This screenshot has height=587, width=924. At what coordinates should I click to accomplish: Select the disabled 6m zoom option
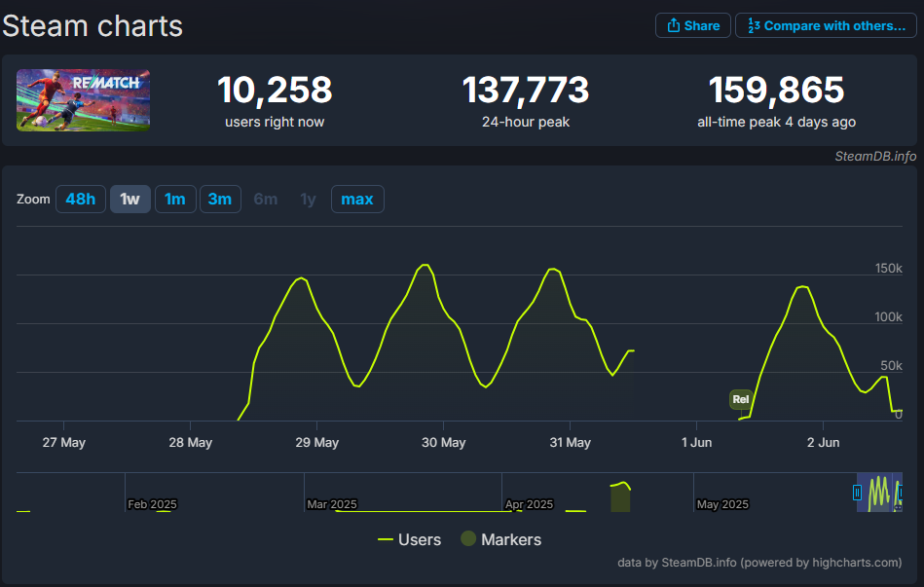point(265,200)
